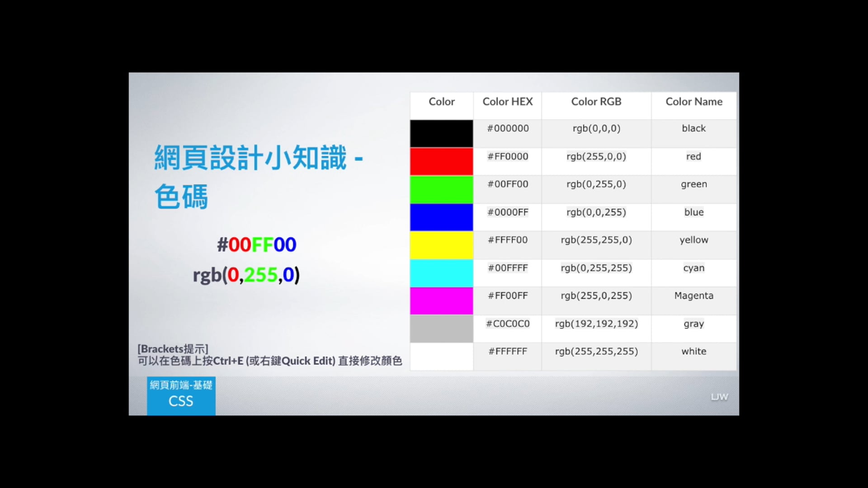Click the Brackets提示 hint text
Viewport: 868px width, 488px height.
[172, 348]
